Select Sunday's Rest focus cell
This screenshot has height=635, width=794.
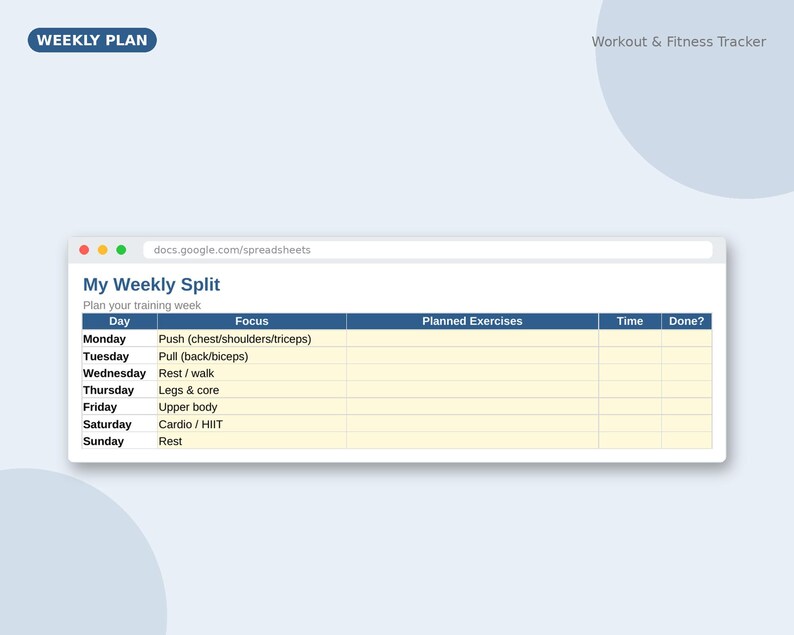[252, 441]
